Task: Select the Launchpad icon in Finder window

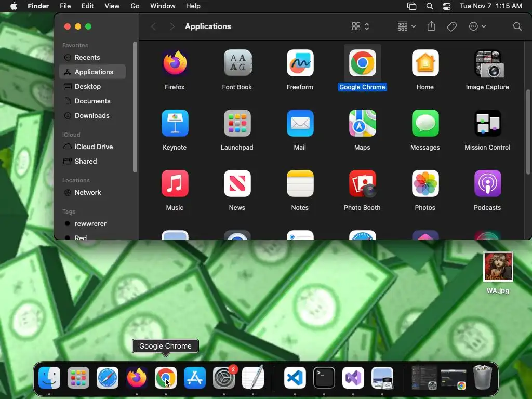Action: 237,123
